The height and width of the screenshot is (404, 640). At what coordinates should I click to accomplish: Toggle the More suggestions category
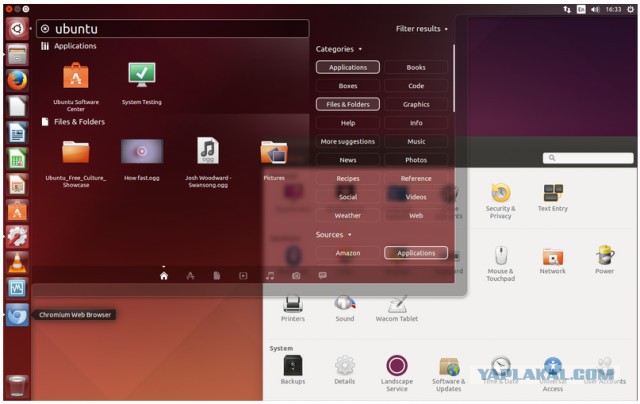(348, 141)
